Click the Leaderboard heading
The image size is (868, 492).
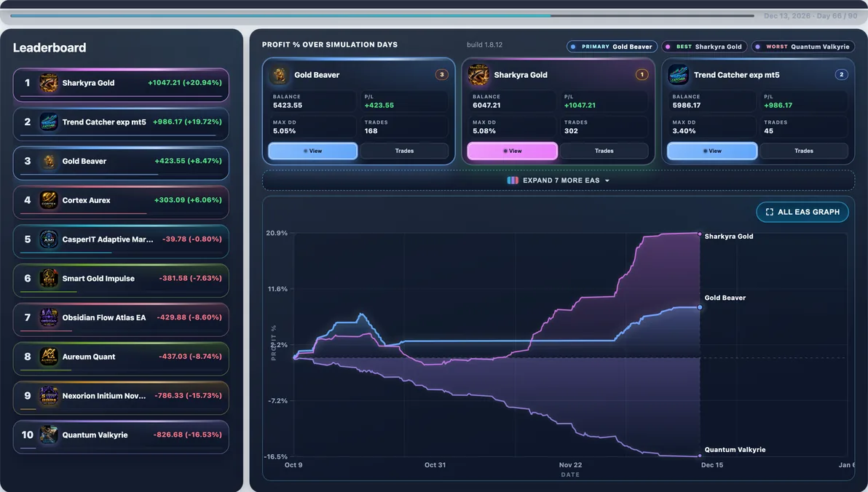(50, 47)
